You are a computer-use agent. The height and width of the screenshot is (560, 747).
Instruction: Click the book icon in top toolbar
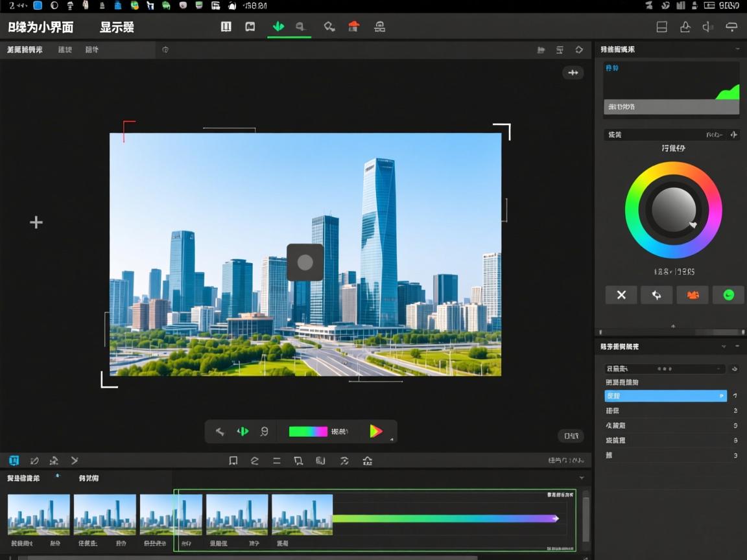point(250,27)
